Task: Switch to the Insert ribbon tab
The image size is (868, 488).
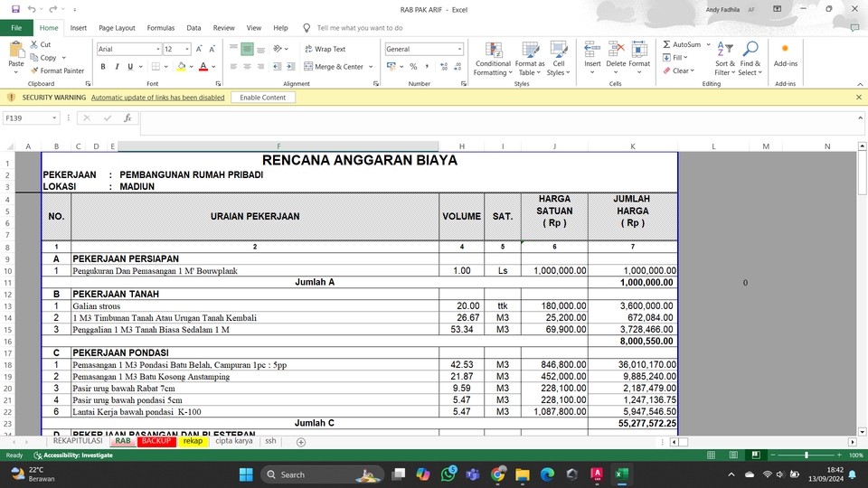Action: 78,28
